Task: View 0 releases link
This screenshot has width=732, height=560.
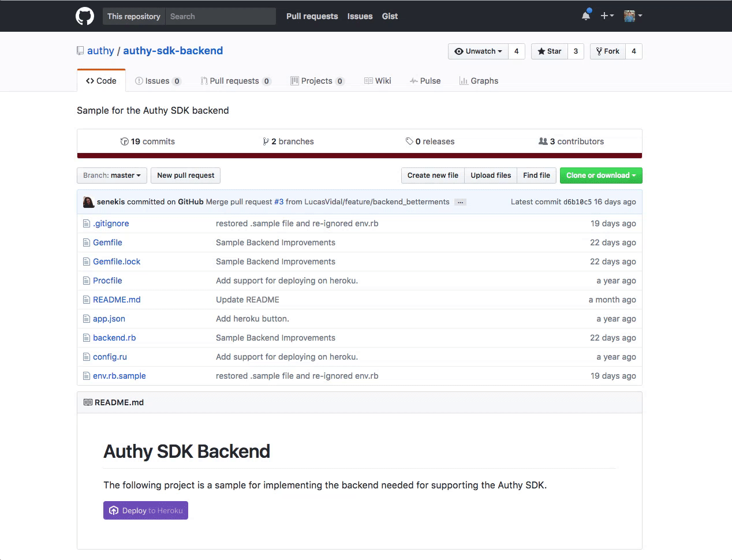Action: 430,141
